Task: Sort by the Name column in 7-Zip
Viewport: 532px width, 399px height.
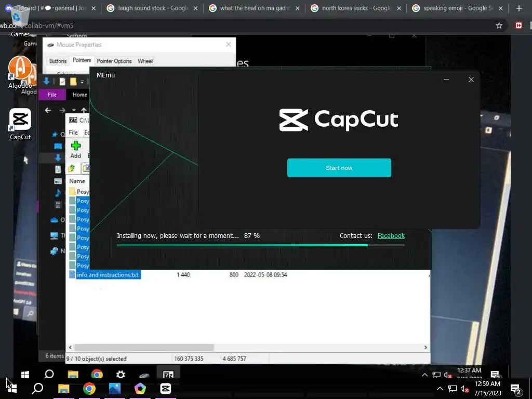Action: [x=77, y=181]
